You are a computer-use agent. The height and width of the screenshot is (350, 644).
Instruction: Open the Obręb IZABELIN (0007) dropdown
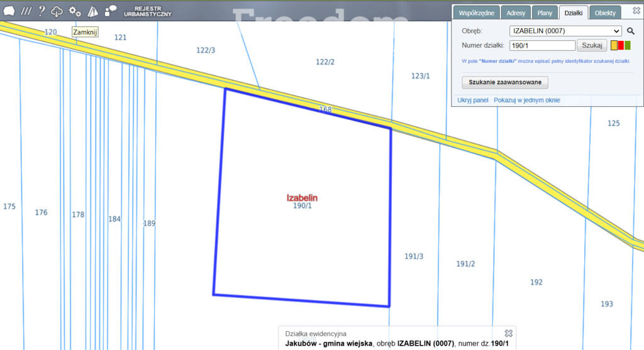pos(565,31)
